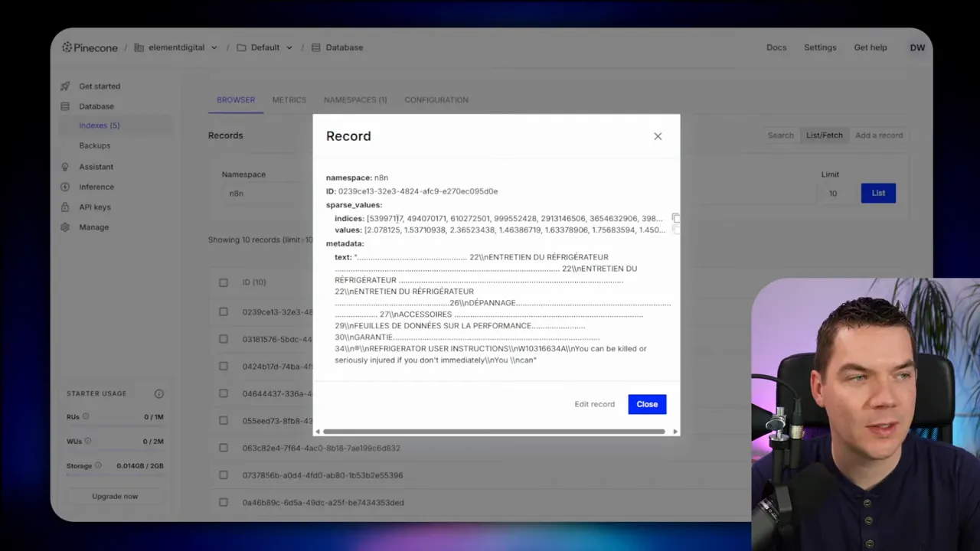Screen dimensions: 980x551
Task: Expand the elementdigital organization dropdown
Action: pos(214,47)
